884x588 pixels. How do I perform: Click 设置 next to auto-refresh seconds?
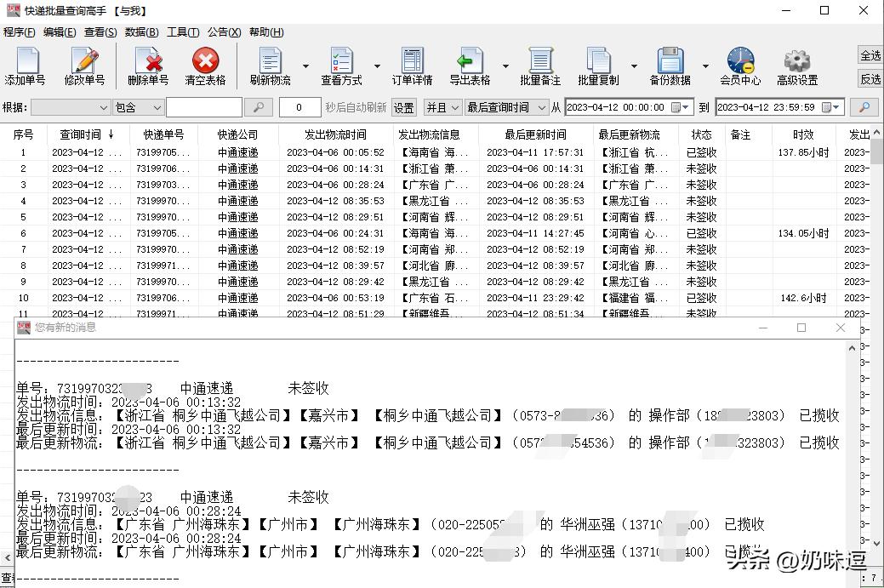tap(403, 108)
